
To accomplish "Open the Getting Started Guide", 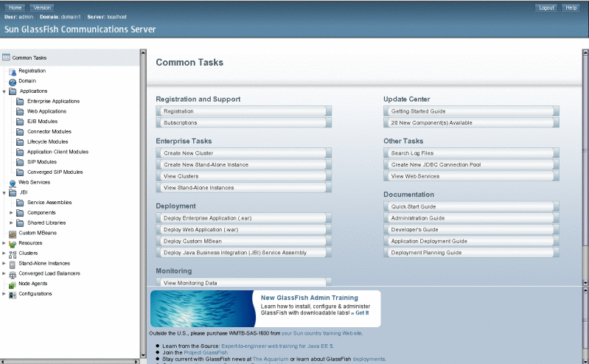I will pyautogui.click(x=471, y=111).
